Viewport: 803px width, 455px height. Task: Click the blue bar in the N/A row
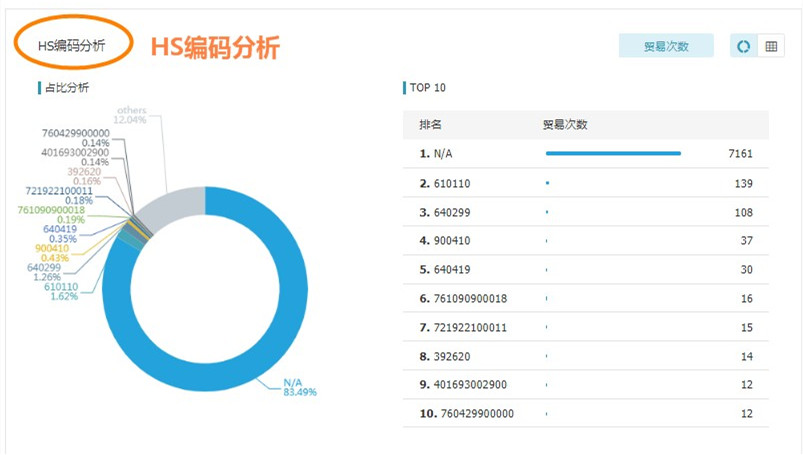(x=613, y=153)
